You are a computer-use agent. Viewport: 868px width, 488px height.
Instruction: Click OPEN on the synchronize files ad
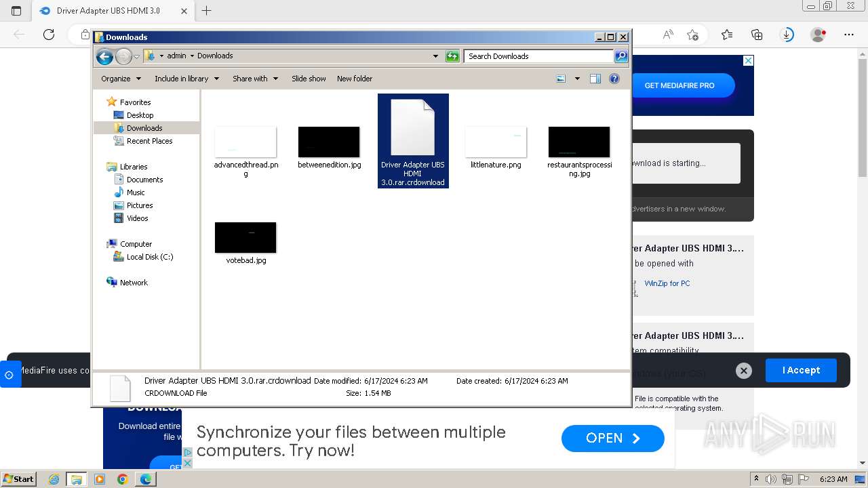pyautogui.click(x=613, y=439)
